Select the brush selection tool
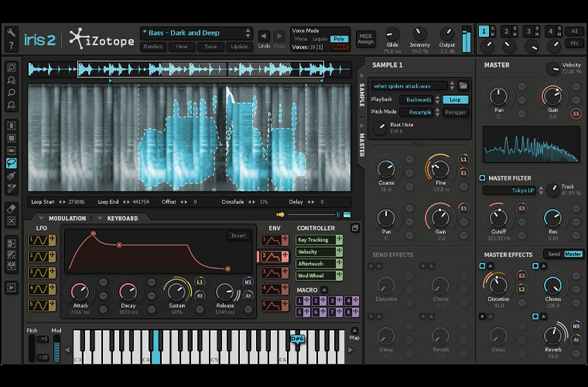The height and width of the screenshot is (387, 588). coord(12,175)
